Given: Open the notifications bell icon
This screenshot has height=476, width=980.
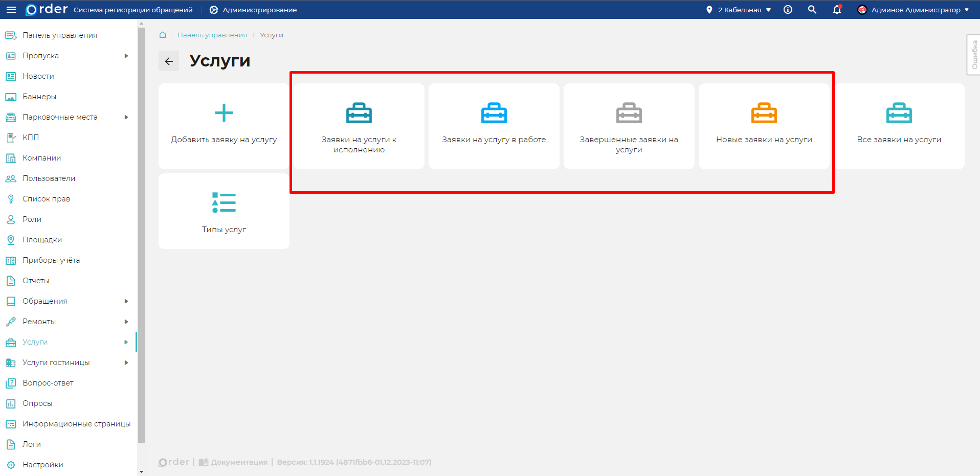Looking at the screenshot, I should (x=837, y=10).
